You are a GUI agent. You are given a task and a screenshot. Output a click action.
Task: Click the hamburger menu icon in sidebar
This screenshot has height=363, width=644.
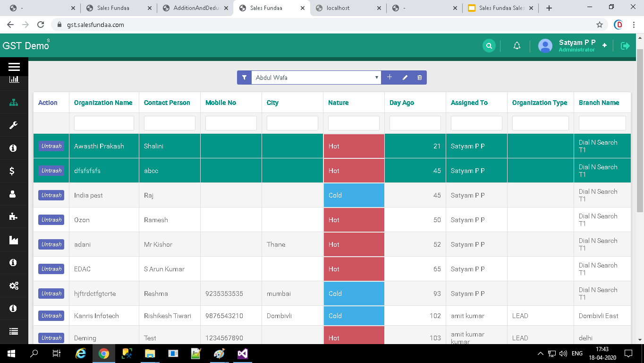pyautogui.click(x=14, y=67)
